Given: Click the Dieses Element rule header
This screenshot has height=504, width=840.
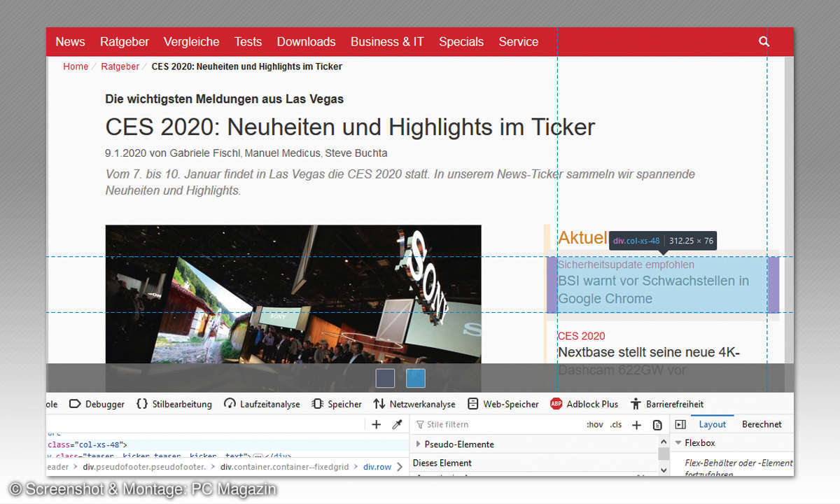Looking at the screenshot, I should (442, 463).
